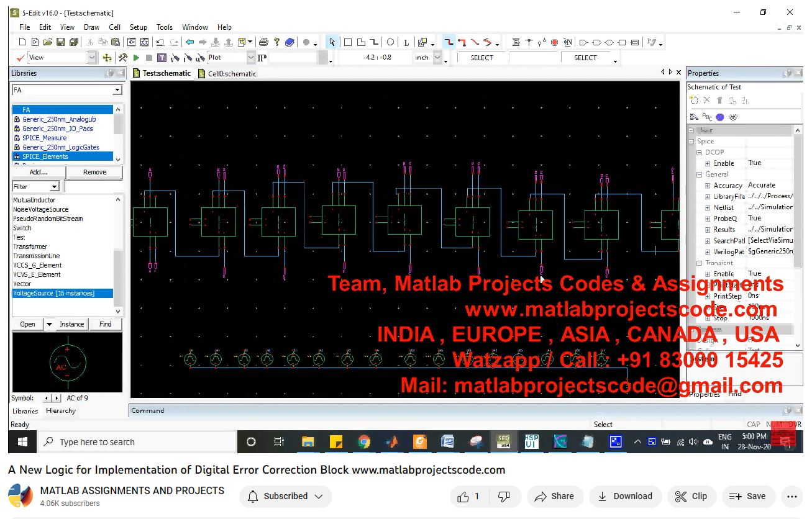812x519 pixels.
Task: Click the red check mark icon
Action: point(21,58)
